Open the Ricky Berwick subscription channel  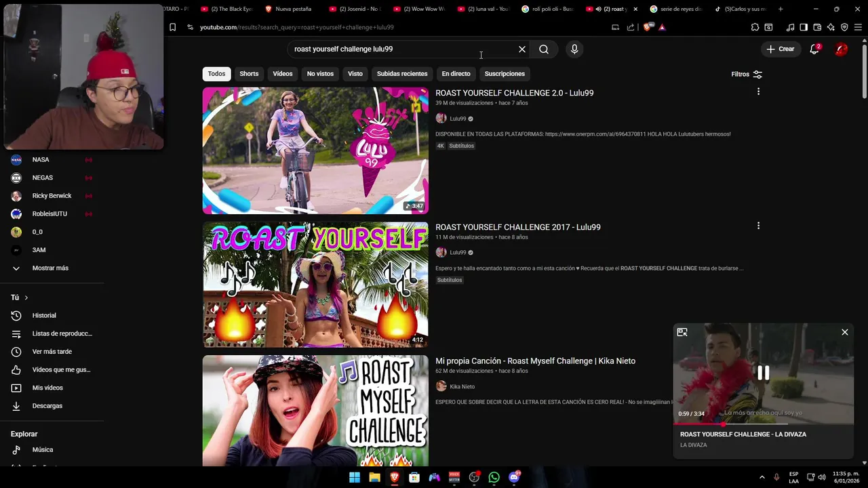[52, 196]
